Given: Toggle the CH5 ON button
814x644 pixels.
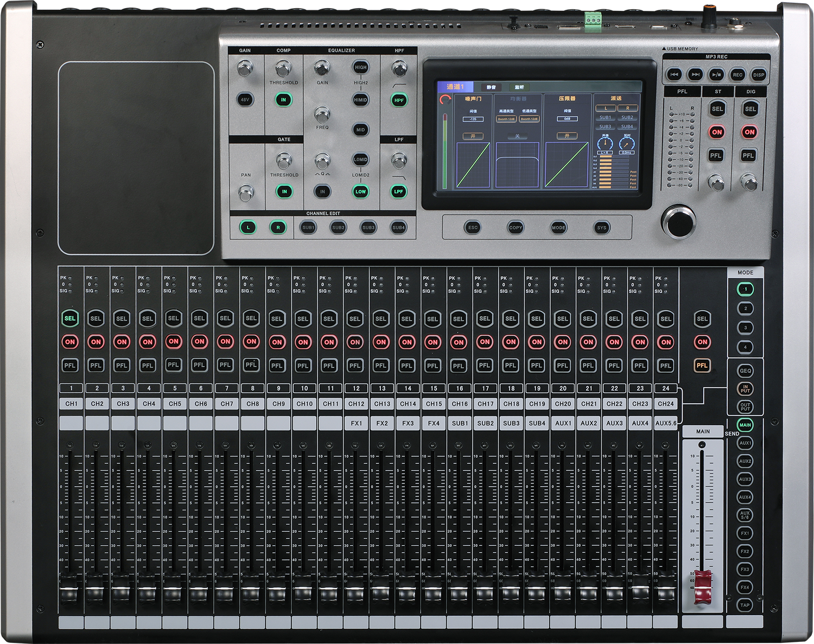Looking at the screenshot, I should [174, 342].
